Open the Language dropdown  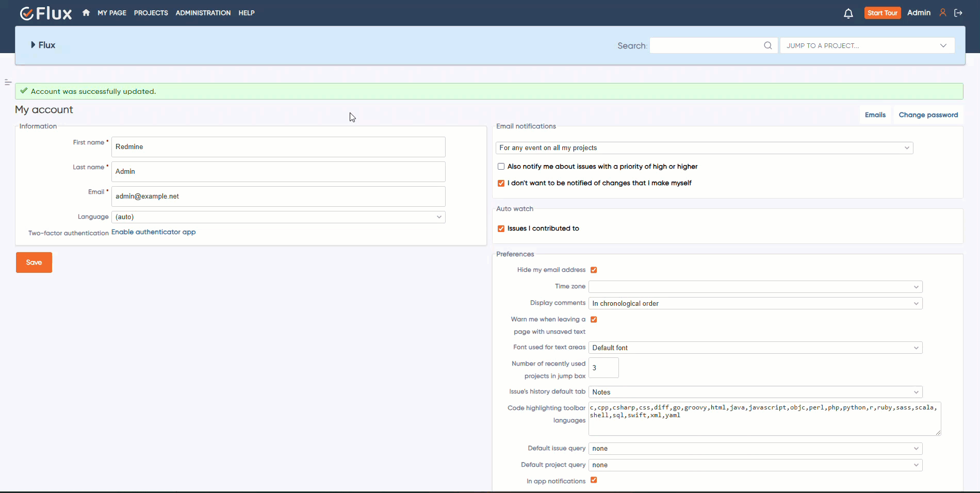point(278,217)
